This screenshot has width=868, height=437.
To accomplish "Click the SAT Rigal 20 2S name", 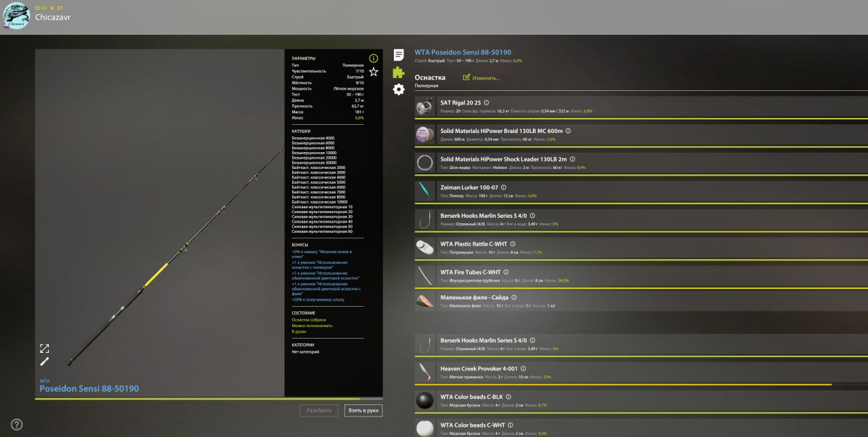I will (x=460, y=102).
